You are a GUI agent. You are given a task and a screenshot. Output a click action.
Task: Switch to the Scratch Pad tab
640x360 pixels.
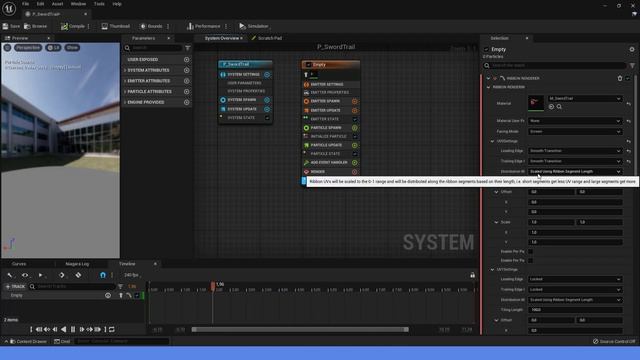pyautogui.click(x=267, y=38)
